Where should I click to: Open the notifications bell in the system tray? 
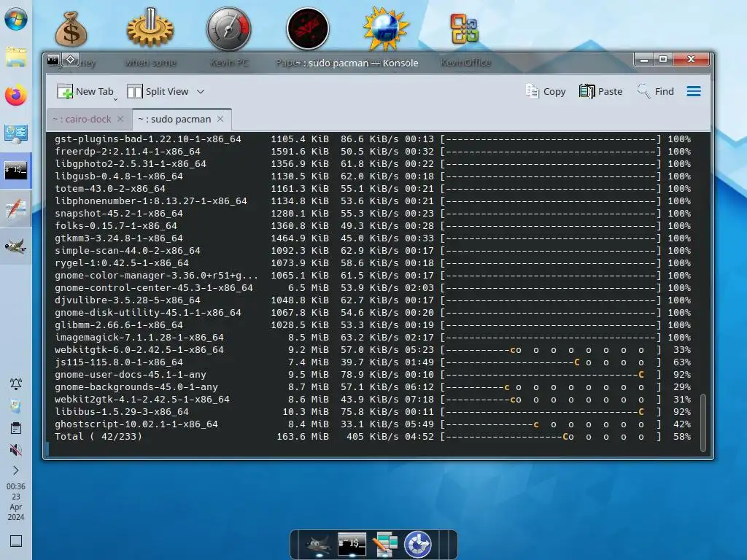(16, 384)
